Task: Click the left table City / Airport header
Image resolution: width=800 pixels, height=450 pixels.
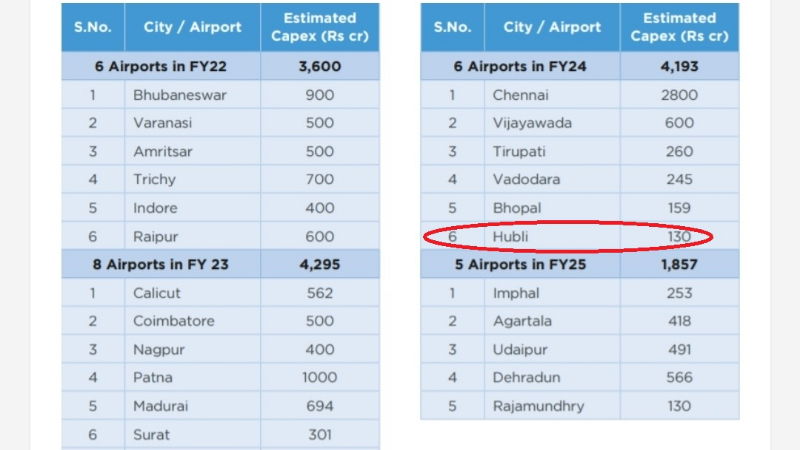Action: click(192, 27)
